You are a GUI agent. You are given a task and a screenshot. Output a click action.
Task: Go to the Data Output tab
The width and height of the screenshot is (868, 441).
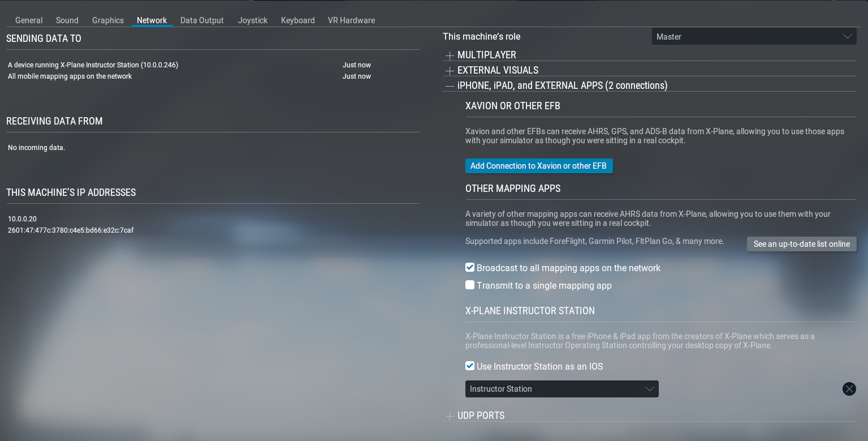(x=202, y=20)
